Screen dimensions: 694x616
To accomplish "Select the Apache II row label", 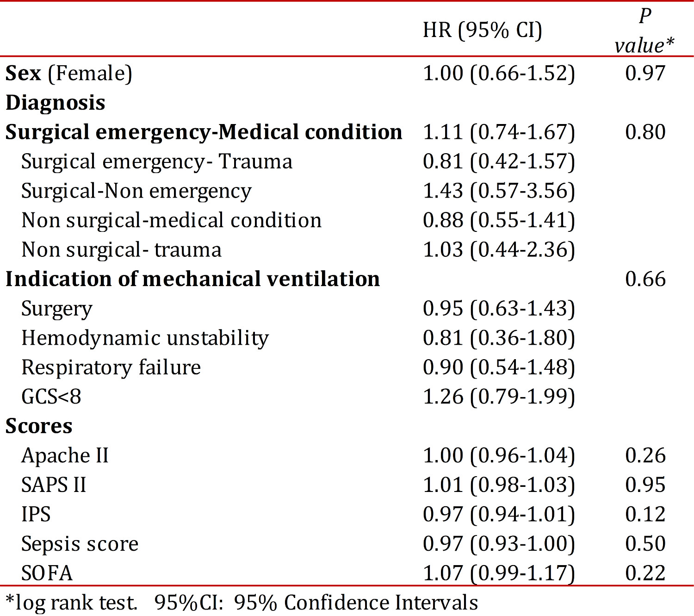I will click(65, 456).
